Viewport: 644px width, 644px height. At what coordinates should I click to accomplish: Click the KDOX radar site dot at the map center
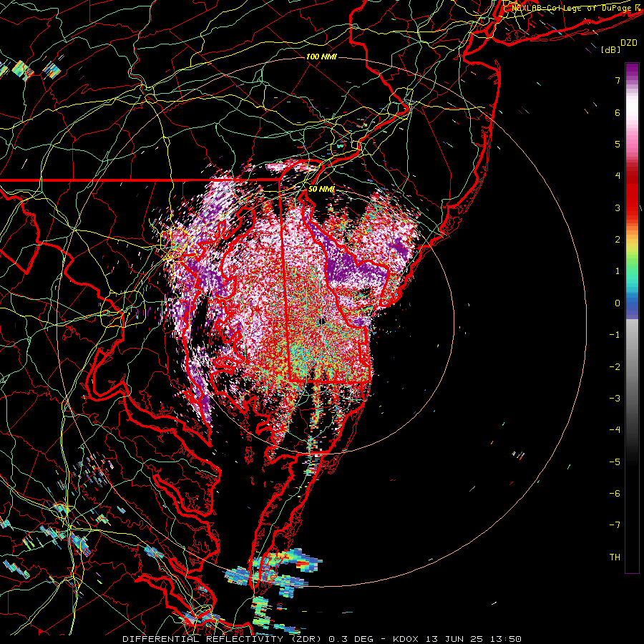pyautogui.click(x=321, y=321)
